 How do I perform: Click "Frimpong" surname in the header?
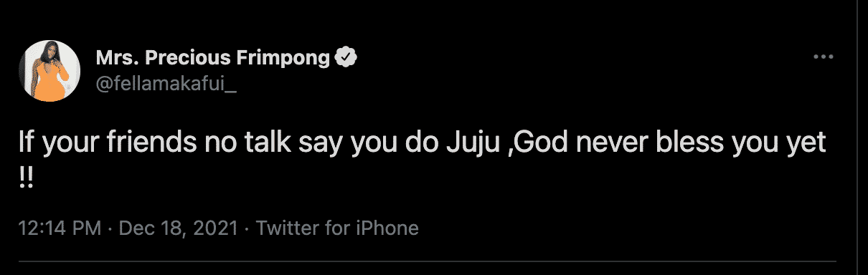coord(288,58)
